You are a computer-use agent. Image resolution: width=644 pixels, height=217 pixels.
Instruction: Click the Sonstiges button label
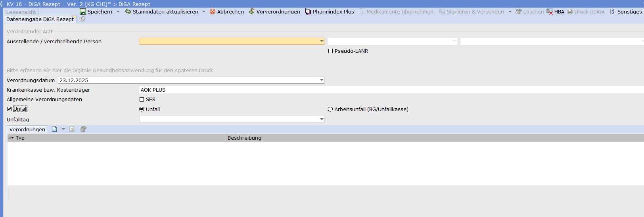[629, 12]
